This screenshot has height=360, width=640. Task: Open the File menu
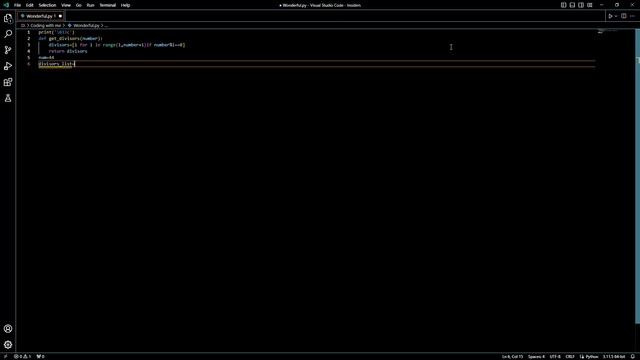click(x=18, y=5)
